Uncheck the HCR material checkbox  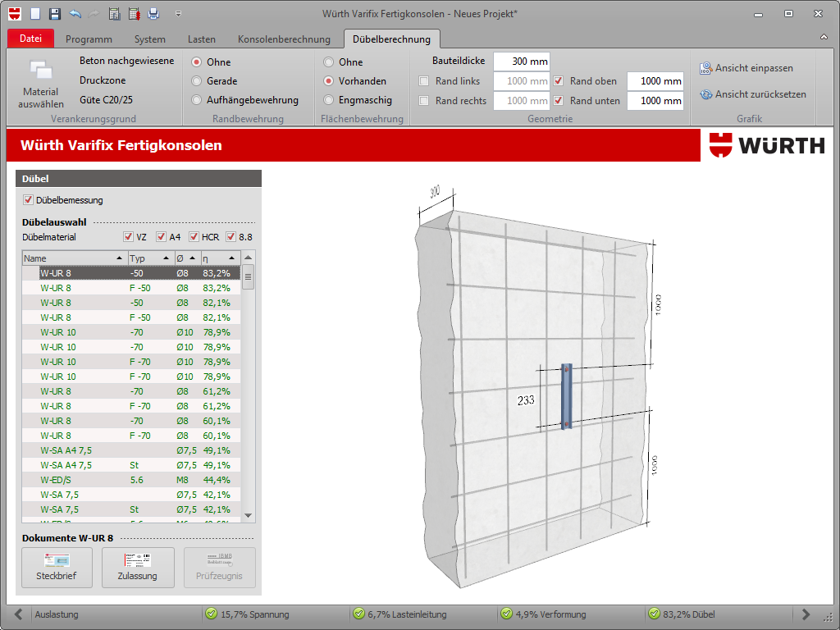click(x=194, y=236)
